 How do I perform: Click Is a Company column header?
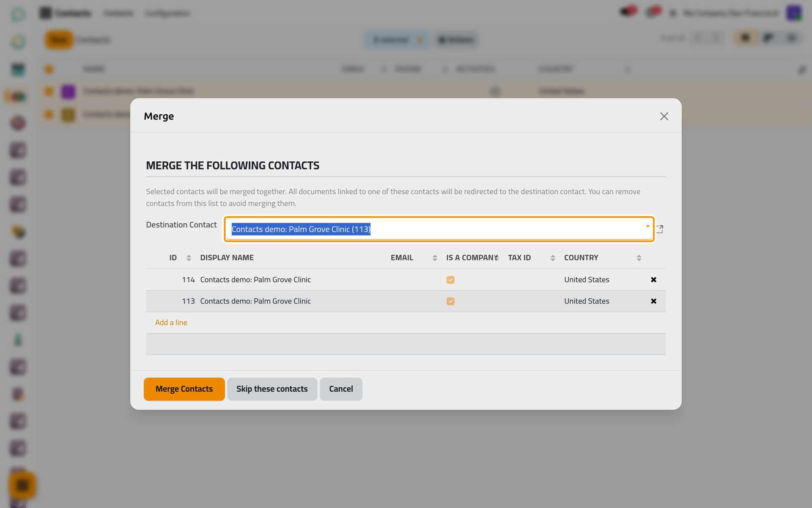click(472, 258)
